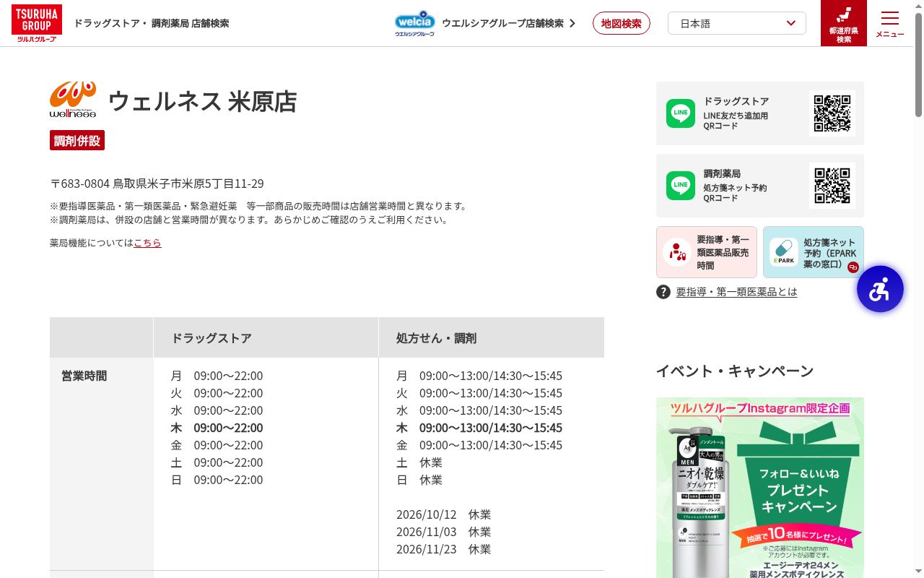Click the Wellness store logo
924x578 pixels.
click(x=73, y=100)
